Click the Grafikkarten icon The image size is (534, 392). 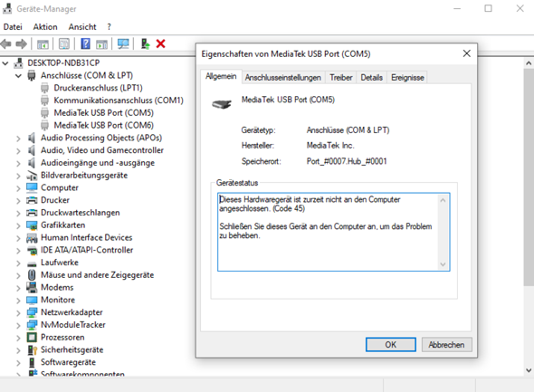(x=32, y=225)
